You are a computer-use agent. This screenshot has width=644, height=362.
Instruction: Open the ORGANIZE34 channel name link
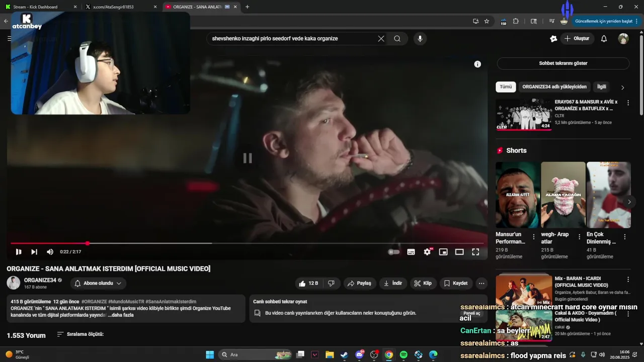click(40, 280)
